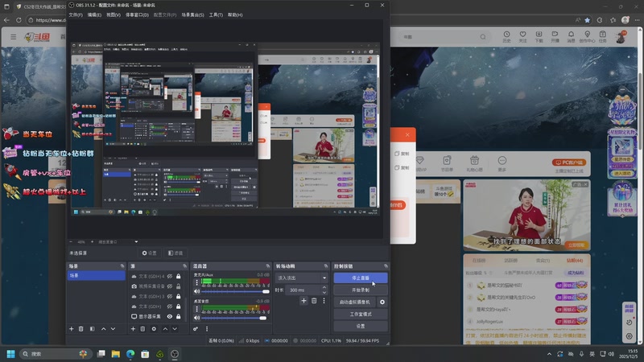Open Microsoft Edge from the taskbar
This screenshot has height=362, width=644.
[130, 354]
